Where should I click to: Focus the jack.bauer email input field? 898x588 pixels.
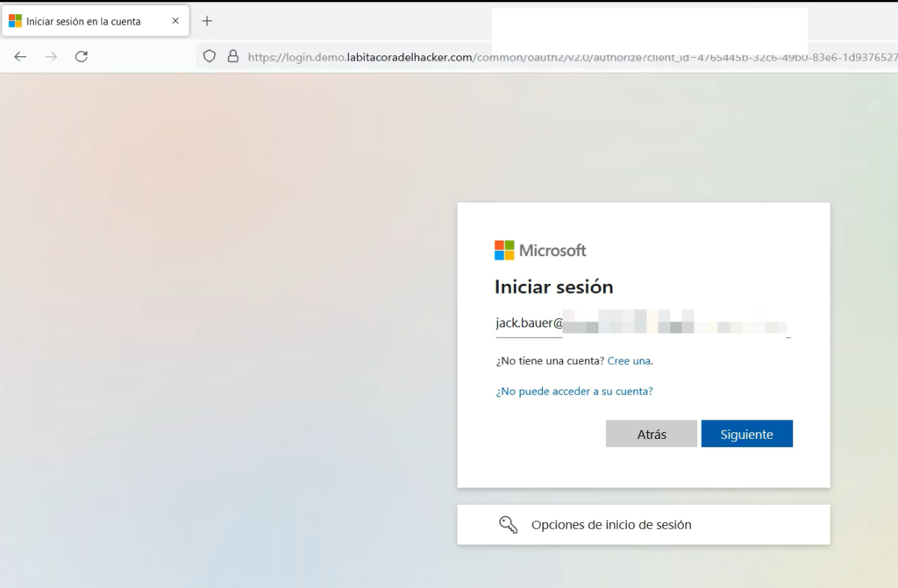click(x=643, y=323)
